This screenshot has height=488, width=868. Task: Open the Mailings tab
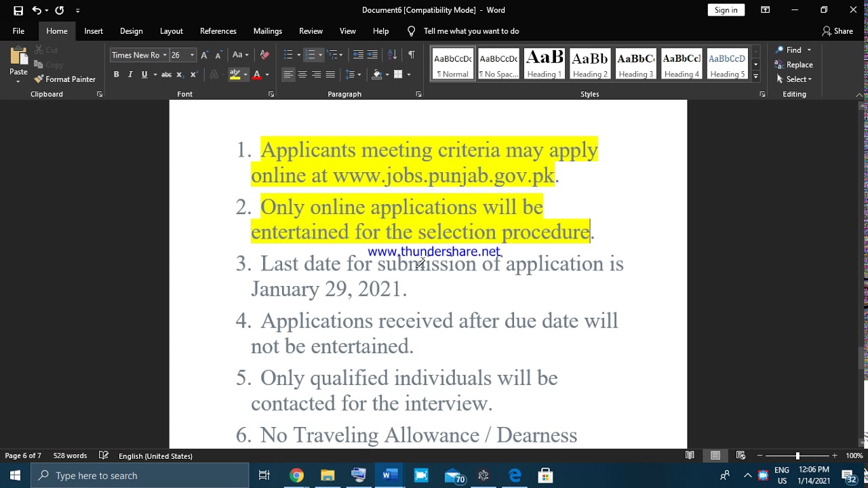[x=268, y=31]
